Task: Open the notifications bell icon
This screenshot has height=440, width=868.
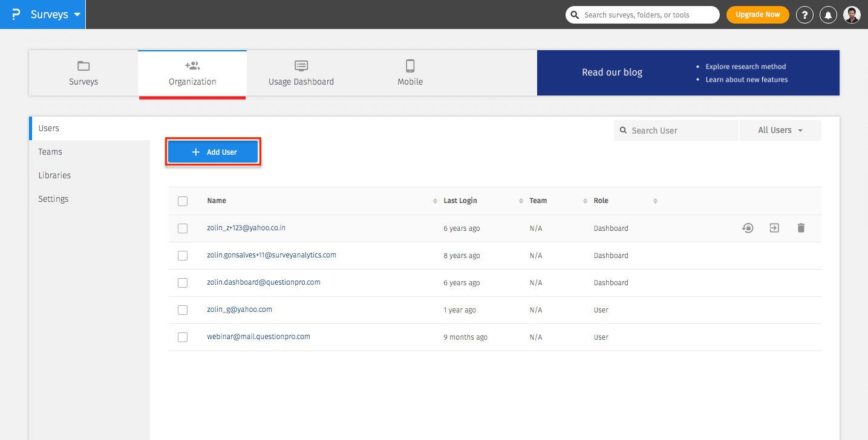Action: point(828,15)
